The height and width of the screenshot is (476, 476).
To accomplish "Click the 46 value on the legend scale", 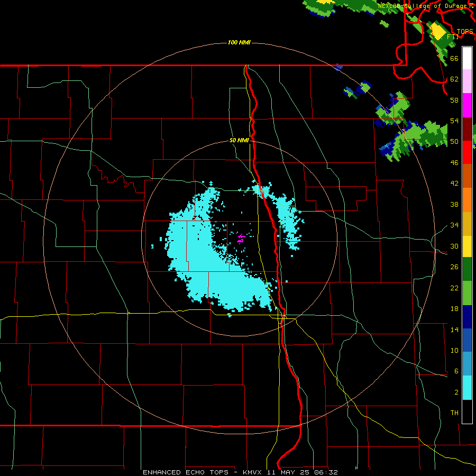I will 454,163.
